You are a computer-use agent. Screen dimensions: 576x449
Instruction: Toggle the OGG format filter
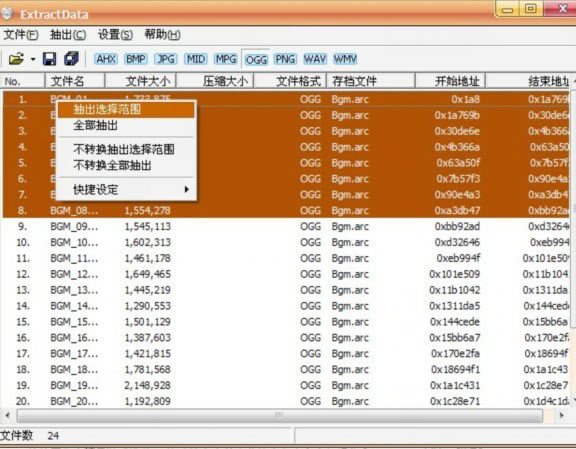click(x=256, y=60)
